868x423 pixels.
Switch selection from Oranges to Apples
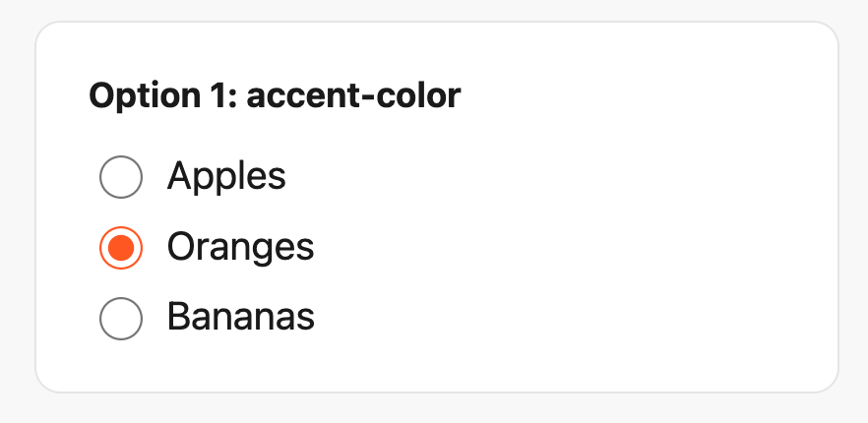(x=121, y=177)
